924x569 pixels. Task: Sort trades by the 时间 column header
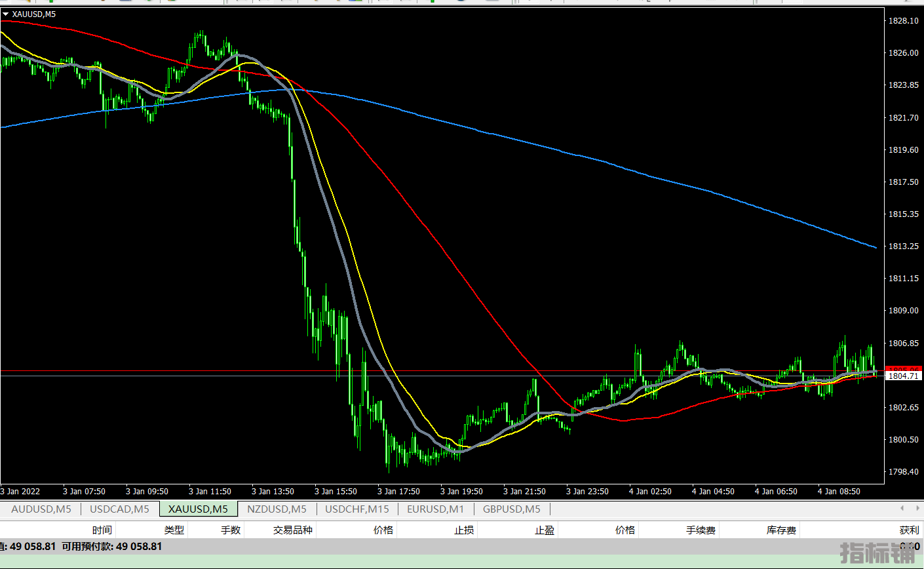tap(102, 530)
